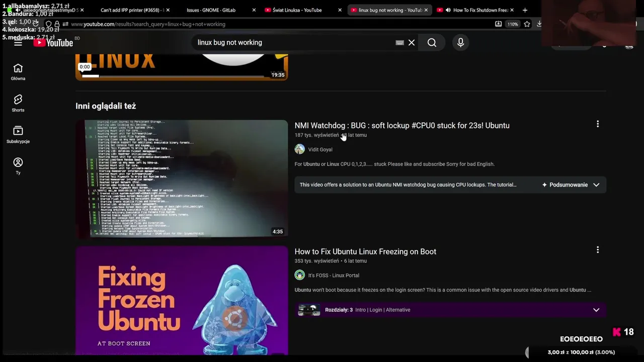Click description 'Ubuntu won't boot because' text
Viewport: 644px width, 362px height.
point(443,290)
